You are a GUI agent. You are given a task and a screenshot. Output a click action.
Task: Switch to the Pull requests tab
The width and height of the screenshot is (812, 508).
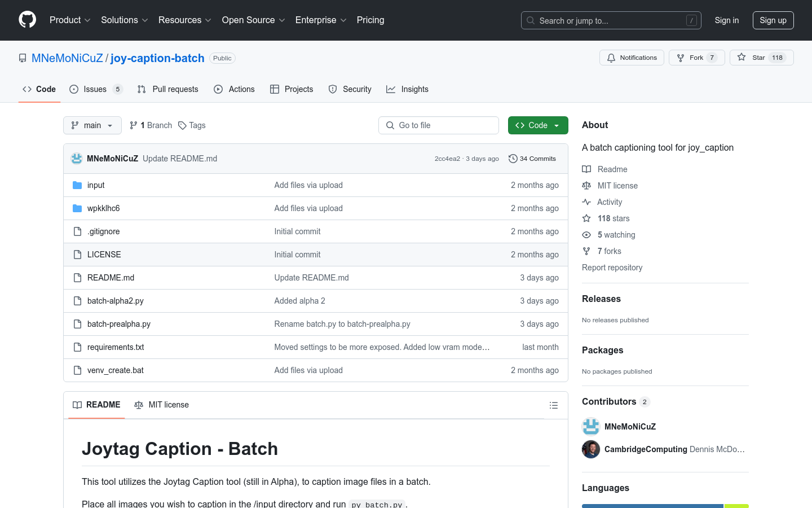pyautogui.click(x=168, y=89)
